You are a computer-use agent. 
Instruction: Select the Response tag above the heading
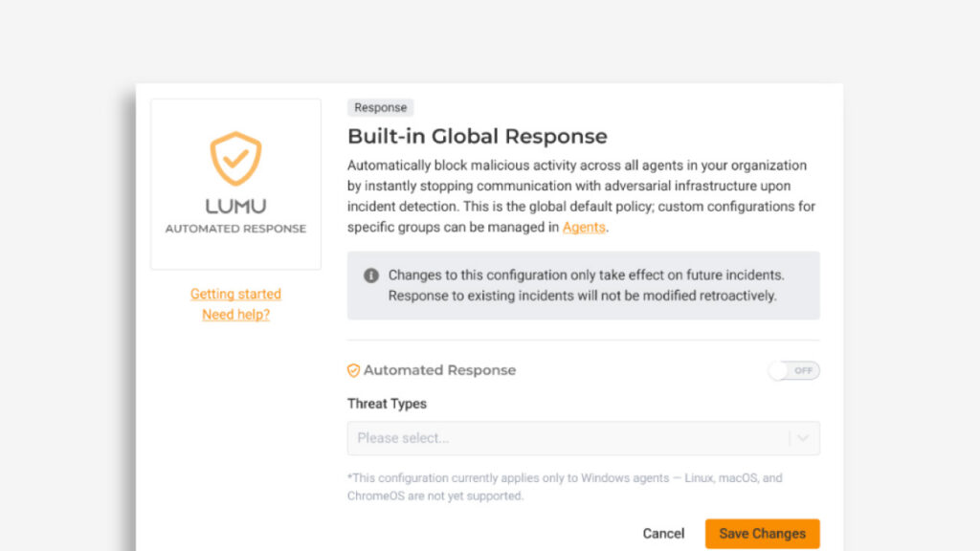click(x=380, y=108)
